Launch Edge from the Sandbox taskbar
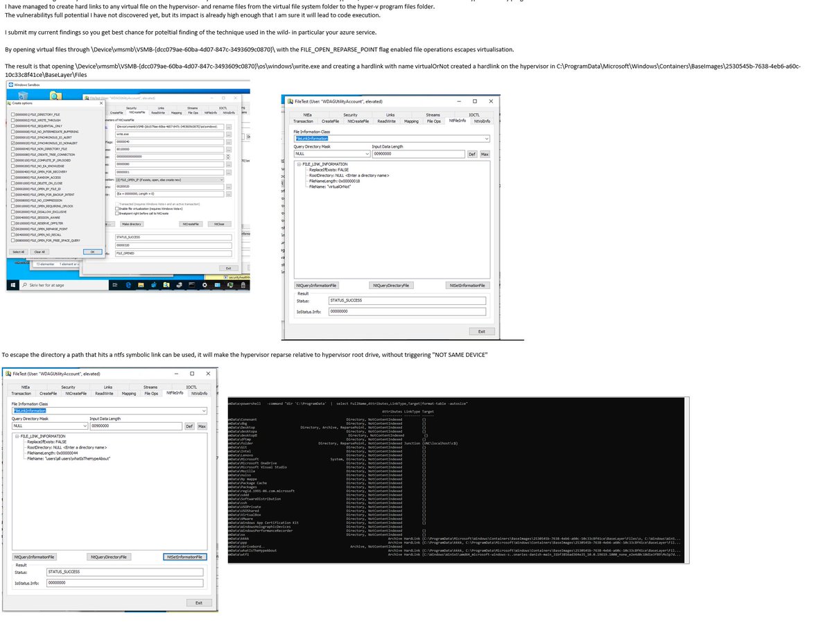This screenshot has width=832, height=644. tap(128, 285)
